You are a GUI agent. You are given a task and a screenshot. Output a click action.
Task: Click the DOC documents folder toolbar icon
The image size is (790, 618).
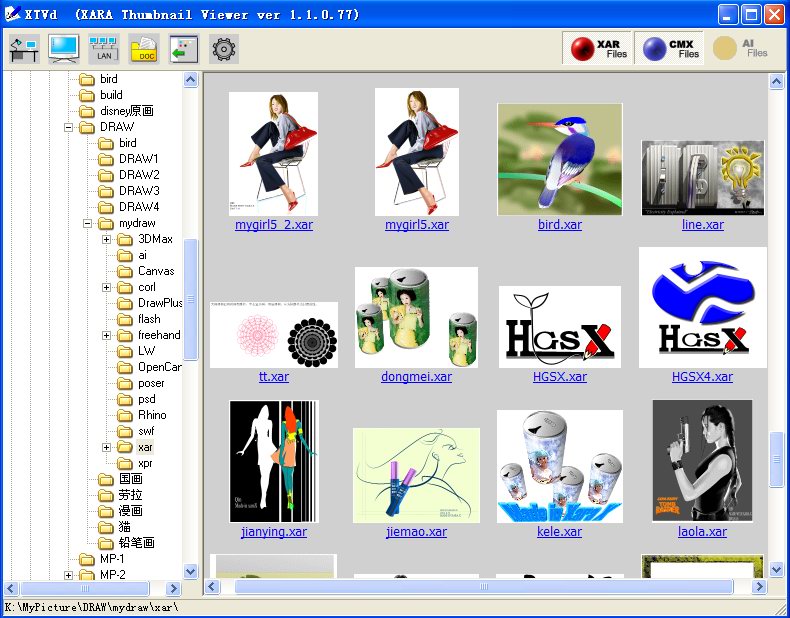pyautogui.click(x=144, y=49)
